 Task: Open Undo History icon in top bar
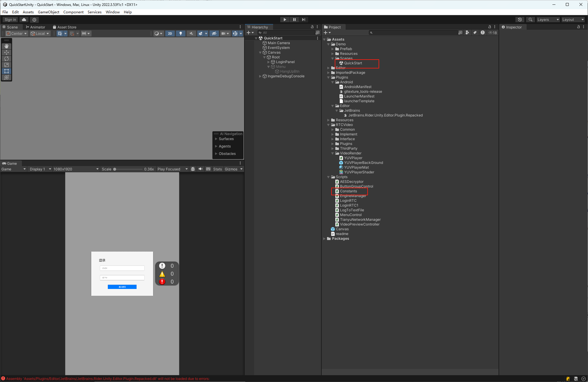click(x=520, y=20)
